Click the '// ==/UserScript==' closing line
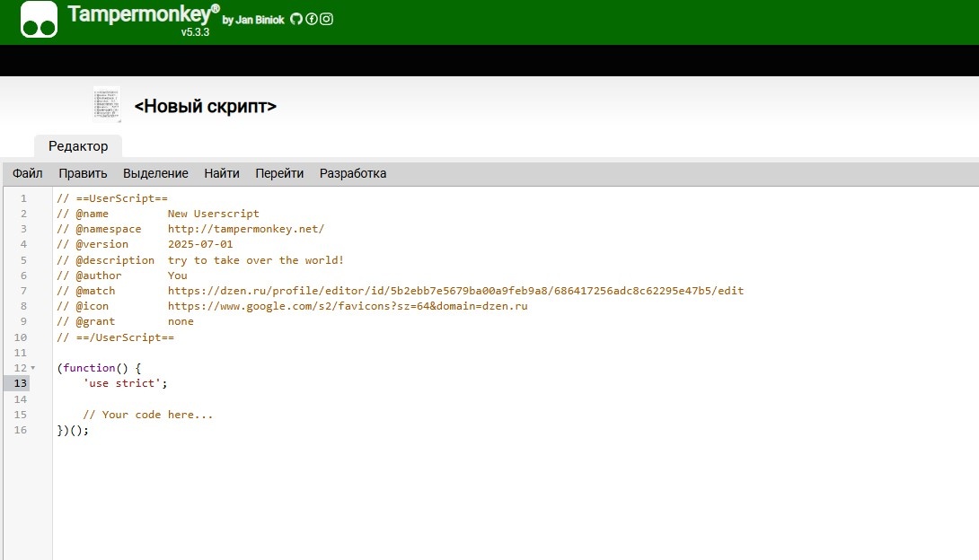The width and height of the screenshot is (979, 560). click(x=116, y=337)
